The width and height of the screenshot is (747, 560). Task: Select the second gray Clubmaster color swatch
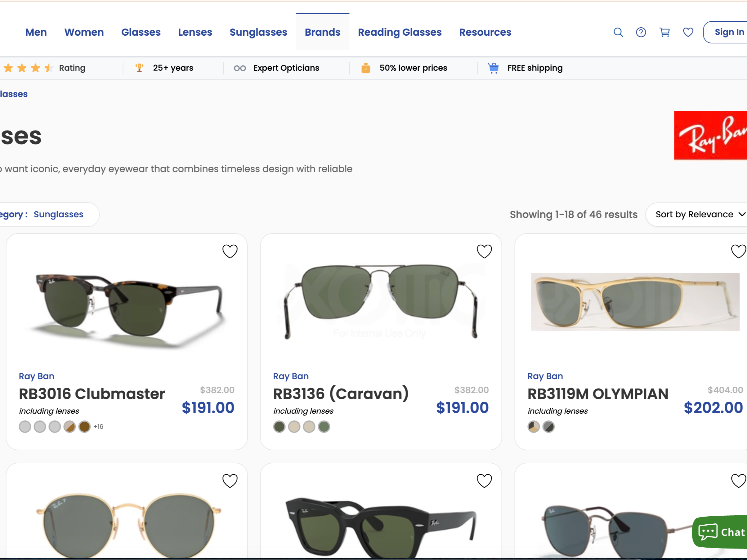[x=40, y=427]
